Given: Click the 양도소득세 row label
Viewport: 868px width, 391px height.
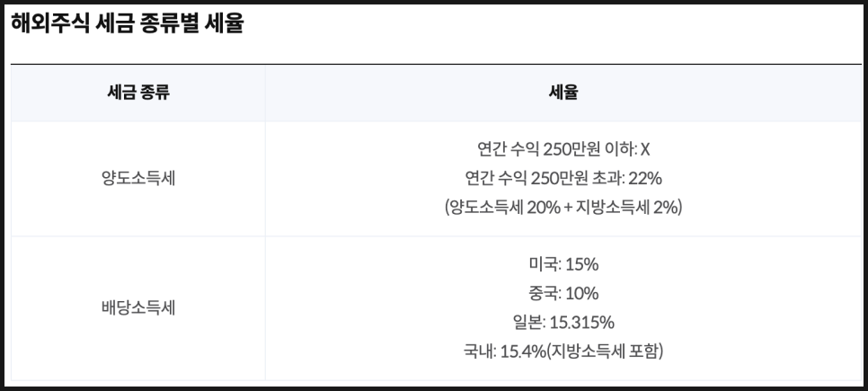Looking at the screenshot, I should (x=138, y=179).
